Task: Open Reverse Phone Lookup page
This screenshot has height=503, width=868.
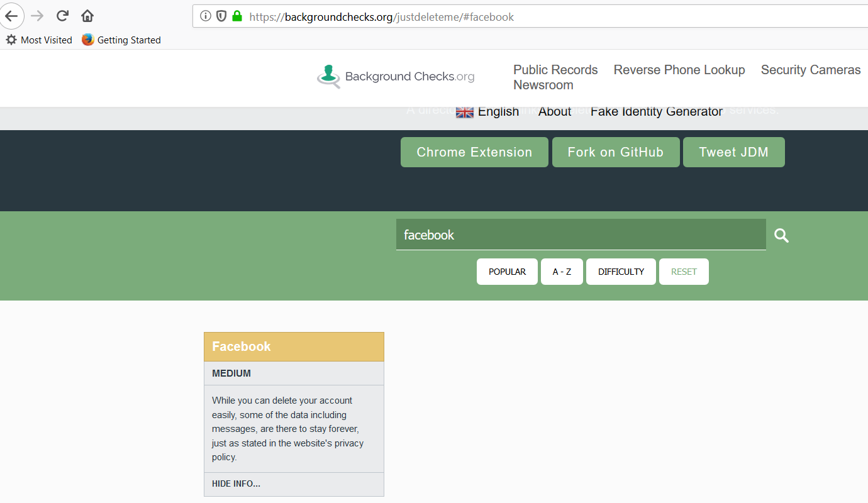Action: tap(679, 70)
